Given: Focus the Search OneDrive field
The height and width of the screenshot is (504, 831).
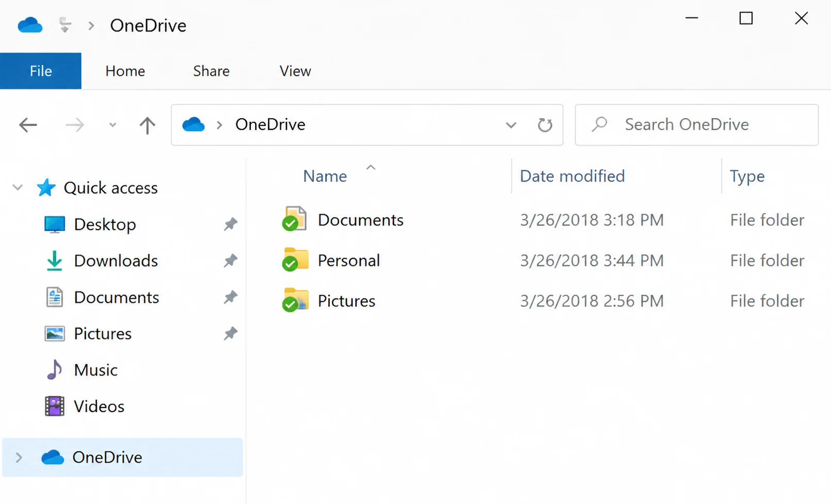Looking at the screenshot, I should (696, 125).
